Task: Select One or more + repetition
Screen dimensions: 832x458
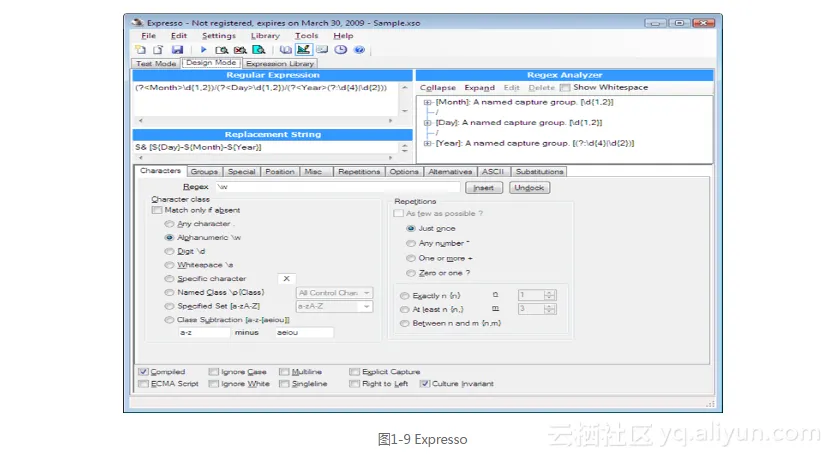Action: (x=411, y=258)
